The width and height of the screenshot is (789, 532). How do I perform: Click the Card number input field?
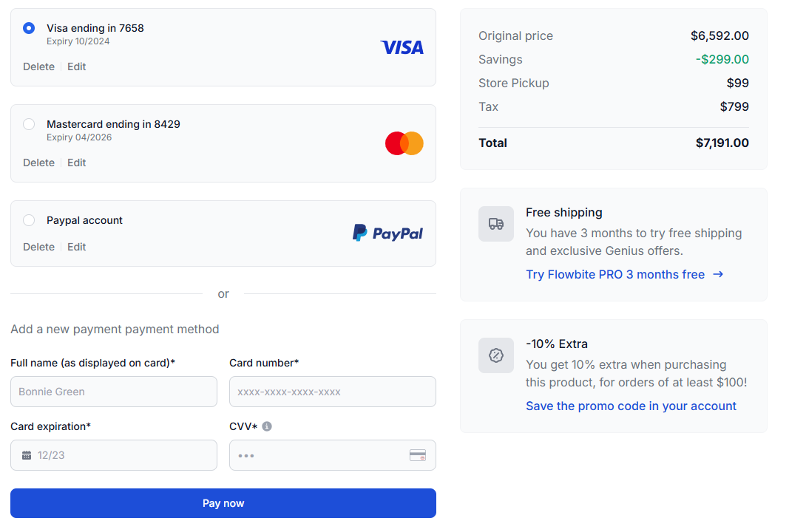point(333,391)
